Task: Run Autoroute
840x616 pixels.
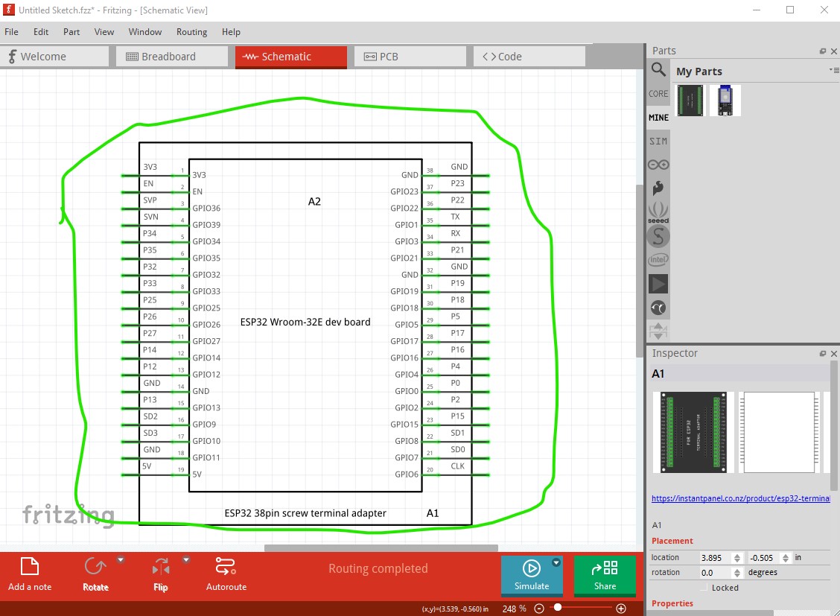Action: tap(226, 574)
